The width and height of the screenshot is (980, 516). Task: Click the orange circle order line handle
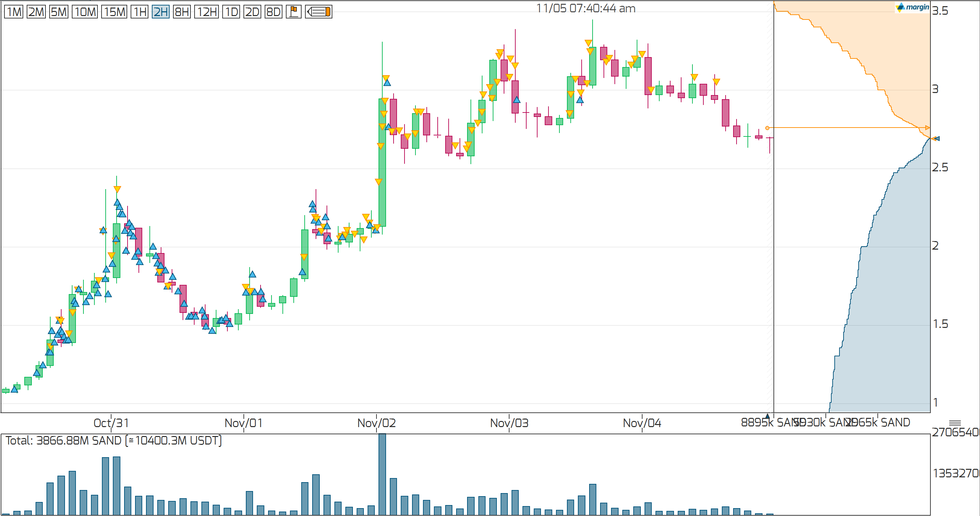click(x=767, y=128)
